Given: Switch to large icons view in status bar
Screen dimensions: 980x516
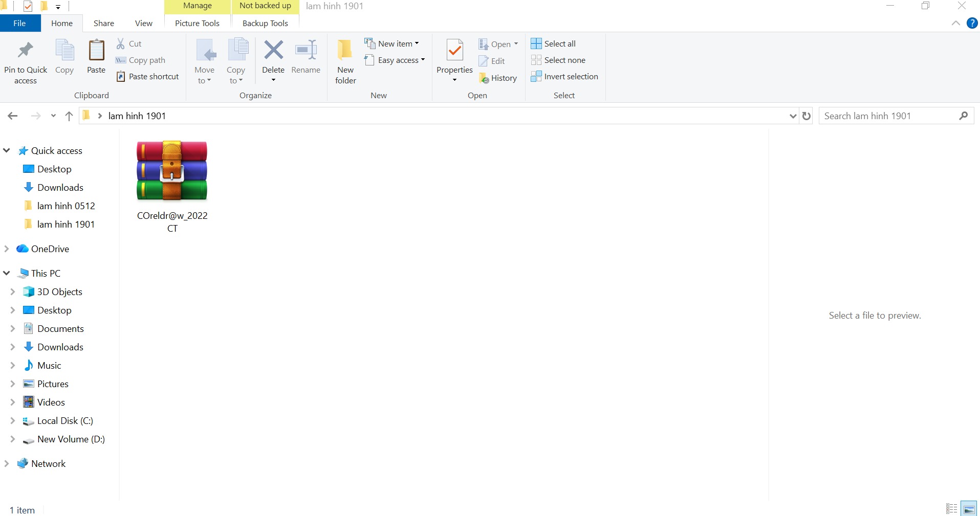Looking at the screenshot, I should 969,509.
